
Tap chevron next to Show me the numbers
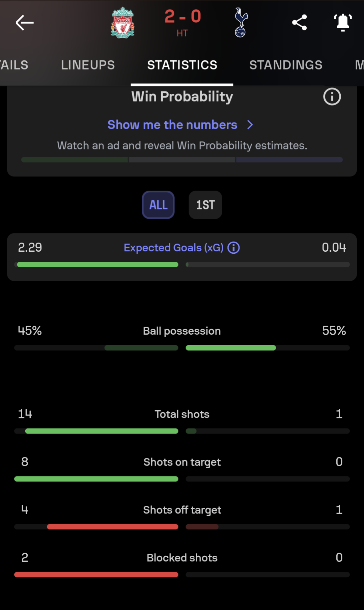point(250,125)
